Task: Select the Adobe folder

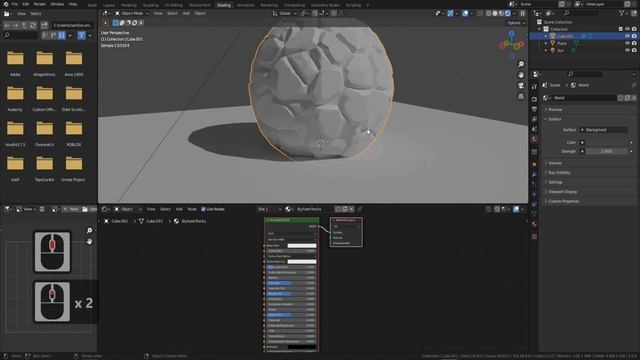Action: click(x=15, y=63)
